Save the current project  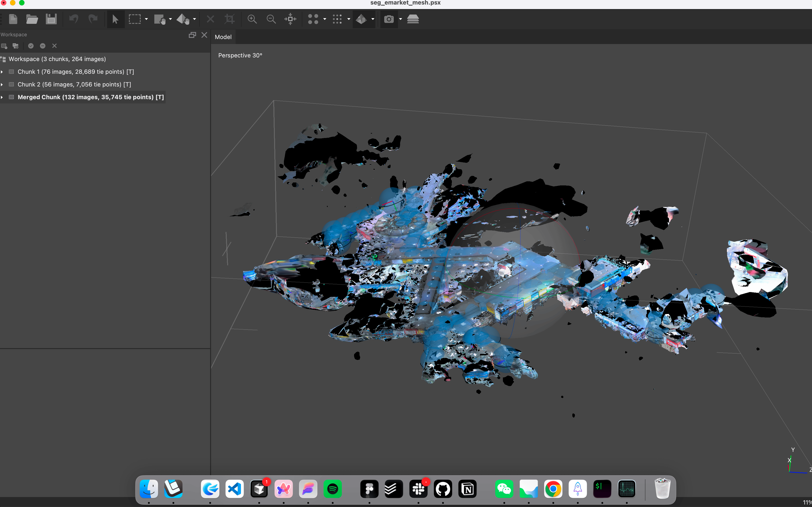click(51, 19)
